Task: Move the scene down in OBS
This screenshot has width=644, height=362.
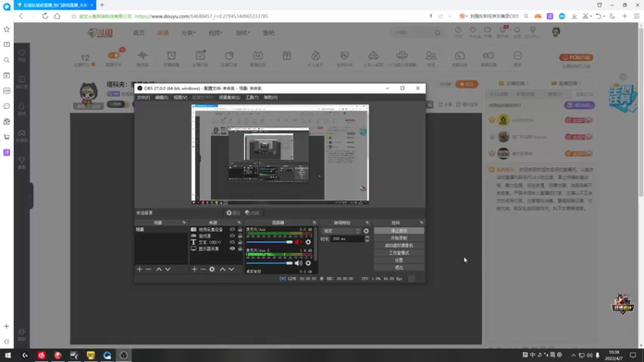Action: coord(167,269)
